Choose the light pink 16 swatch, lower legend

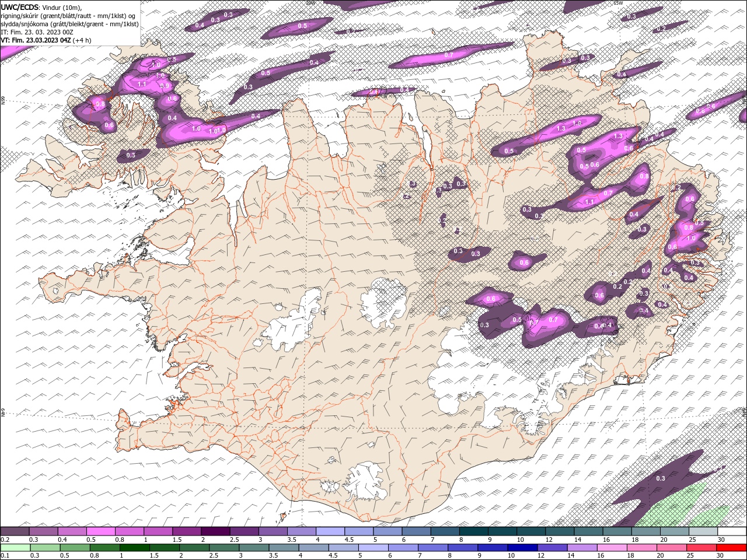[x=612, y=548]
